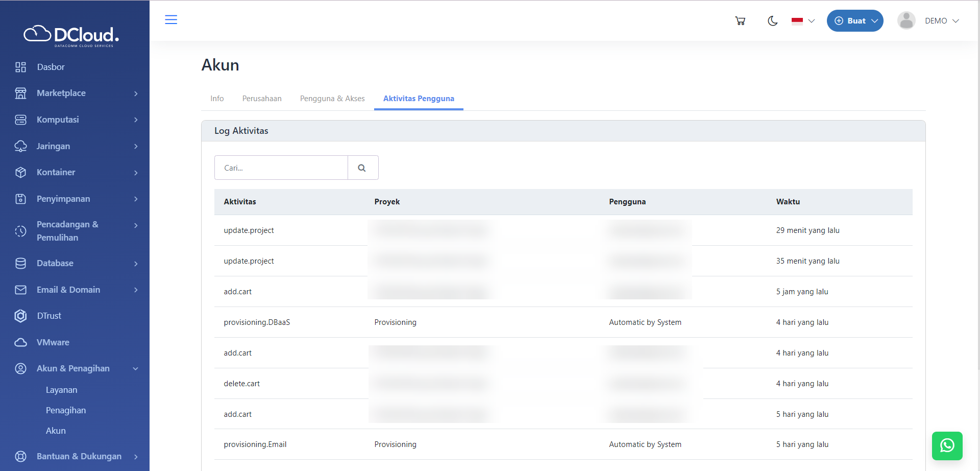Go to Dasbor in sidebar
The image size is (980, 471).
pos(51,67)
